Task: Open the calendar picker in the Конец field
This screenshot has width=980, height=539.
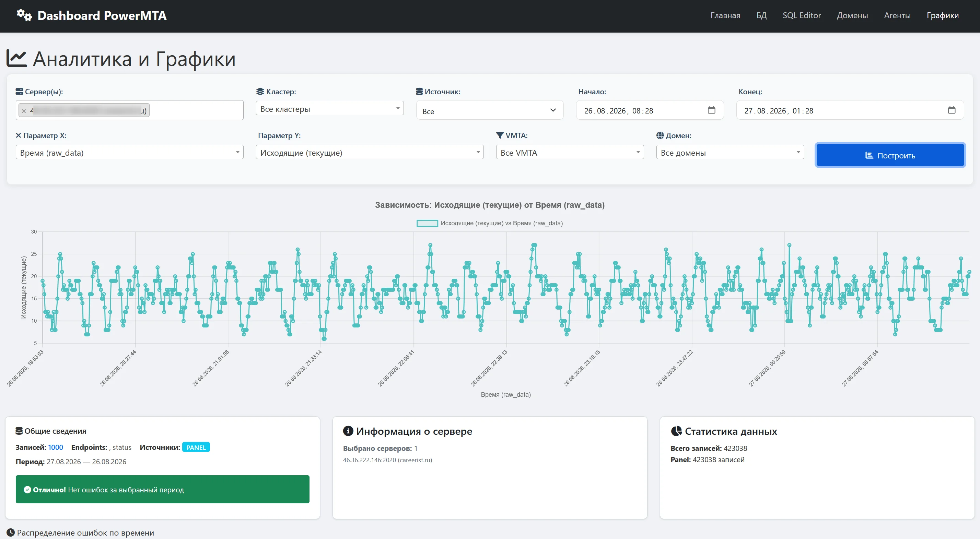Action: tap(951, 110)
